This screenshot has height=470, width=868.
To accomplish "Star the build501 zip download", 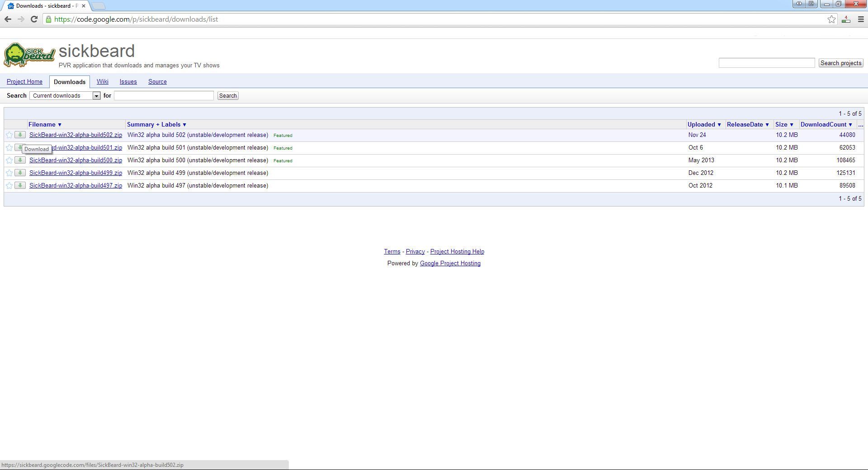I will pos(9,148).
